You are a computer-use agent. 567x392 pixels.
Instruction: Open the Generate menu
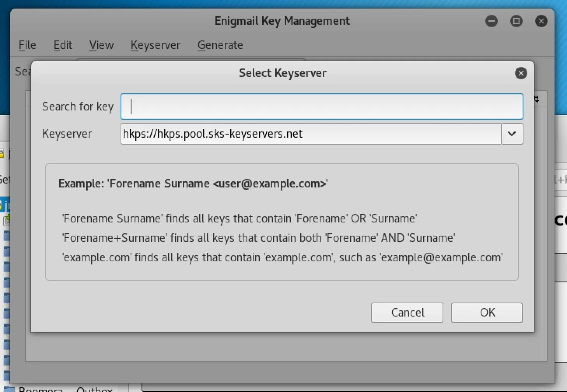(x=220, y=45)
